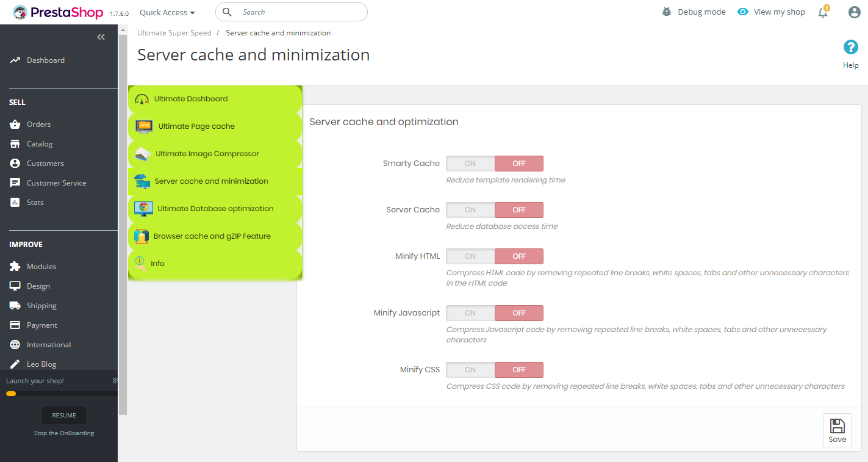Click the Orders basket icon

pos(15,125)
